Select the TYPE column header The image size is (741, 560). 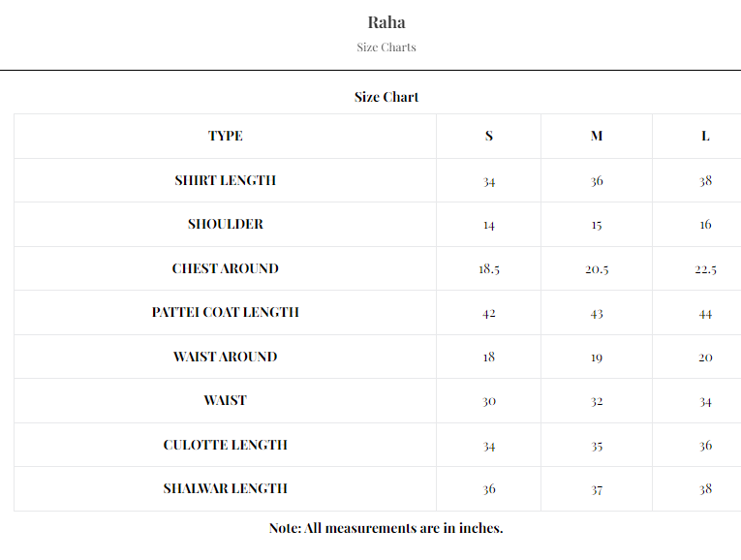tap(226, 136)
